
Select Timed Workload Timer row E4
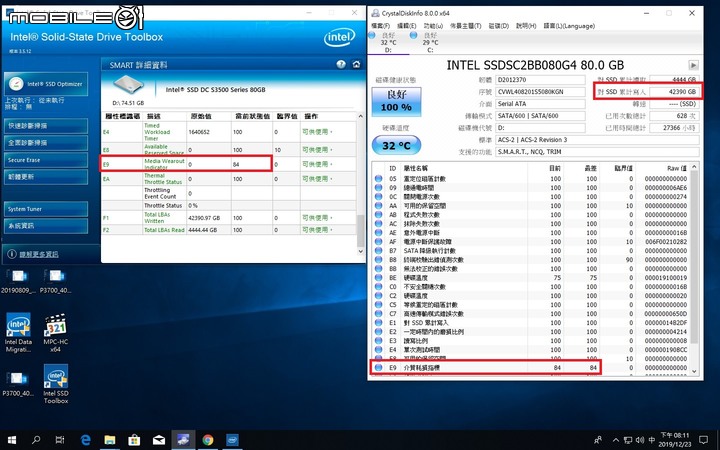tap(229, 132)
